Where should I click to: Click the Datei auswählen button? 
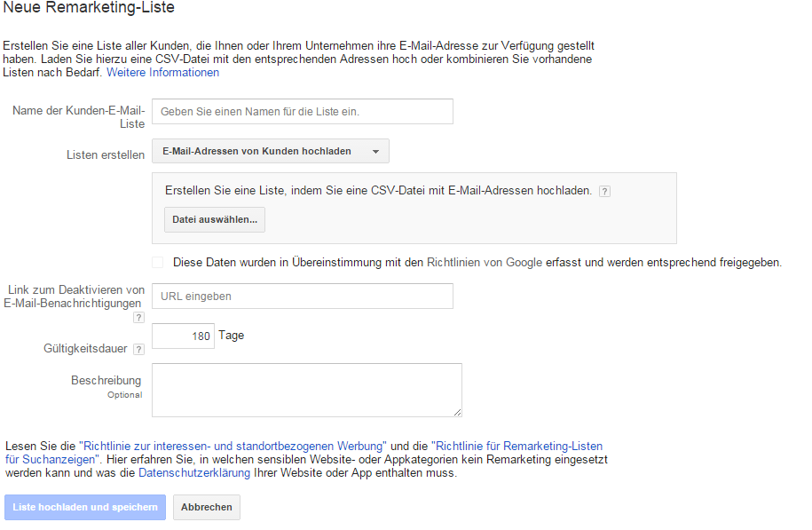tap(215, 219)
